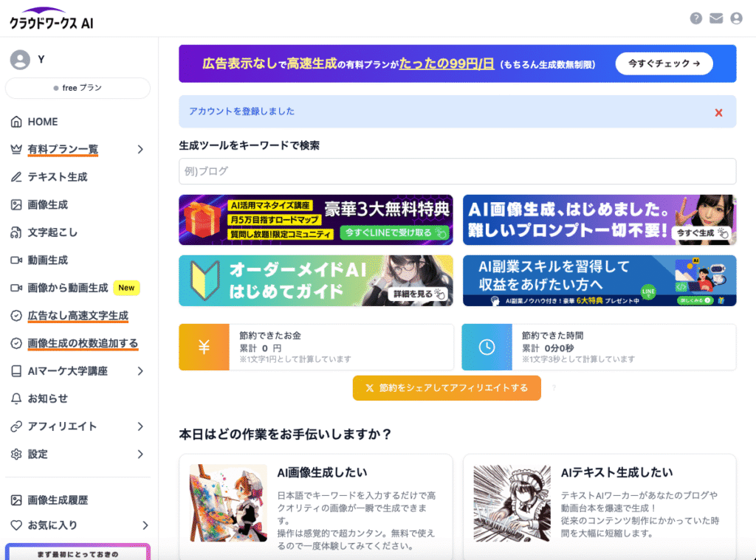Open the mail envelope icon in header

(x=716, y=18)
